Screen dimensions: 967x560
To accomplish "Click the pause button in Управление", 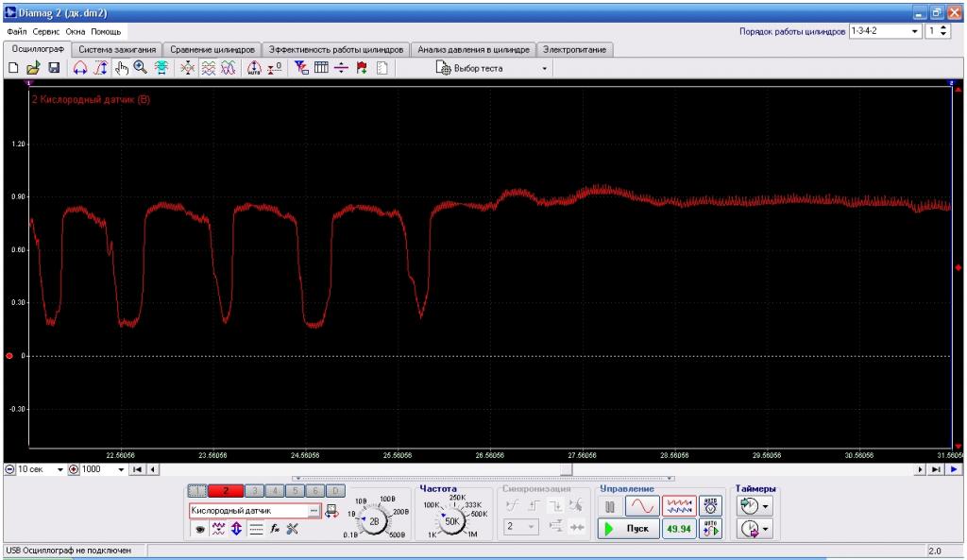I will click(x=610, y=507).
